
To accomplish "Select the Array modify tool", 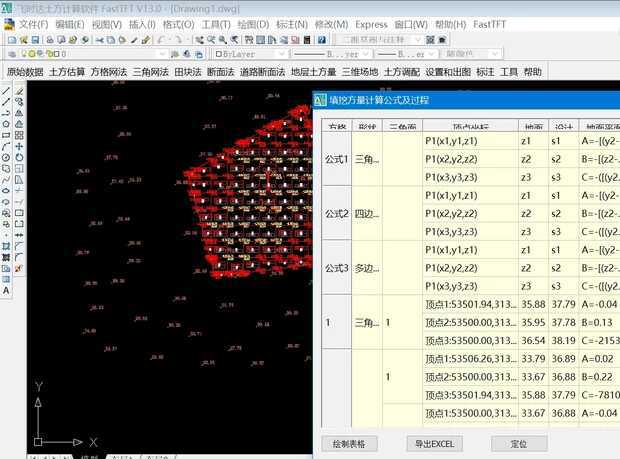I will 19,135.
